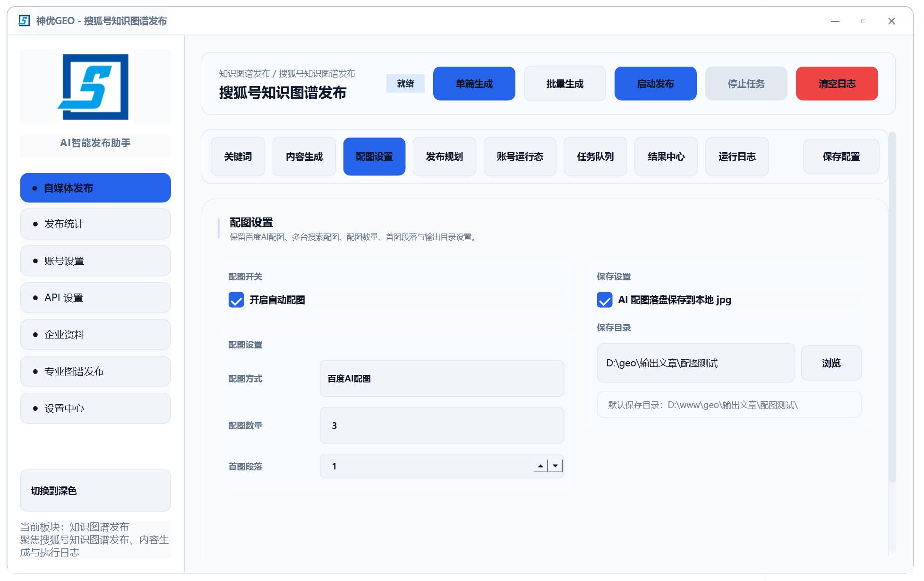
Task: Start publishing with 启动发布 button
Action: coord(655,84)
